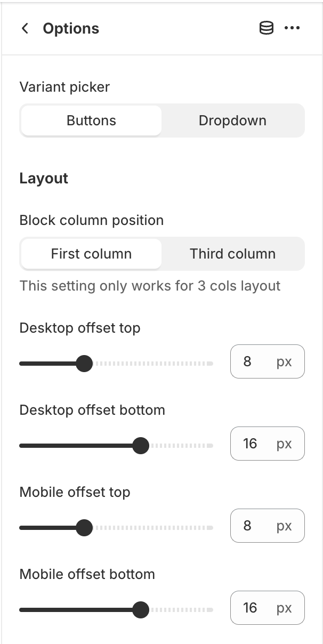Click the Options panel title
The height and width of the screenshot is (644, 323).
coord(71,29)
